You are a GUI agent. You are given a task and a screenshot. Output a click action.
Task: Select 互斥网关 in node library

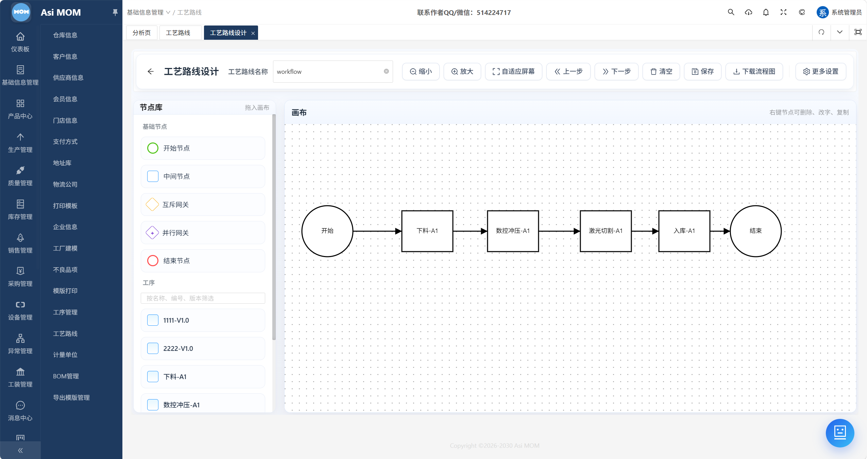click(203, 205)
